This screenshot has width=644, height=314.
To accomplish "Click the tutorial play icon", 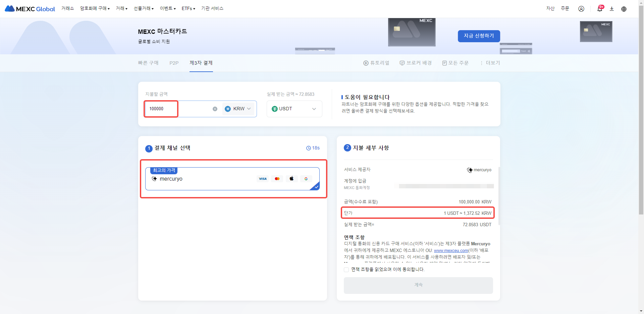I will click(x=366, y=63).
